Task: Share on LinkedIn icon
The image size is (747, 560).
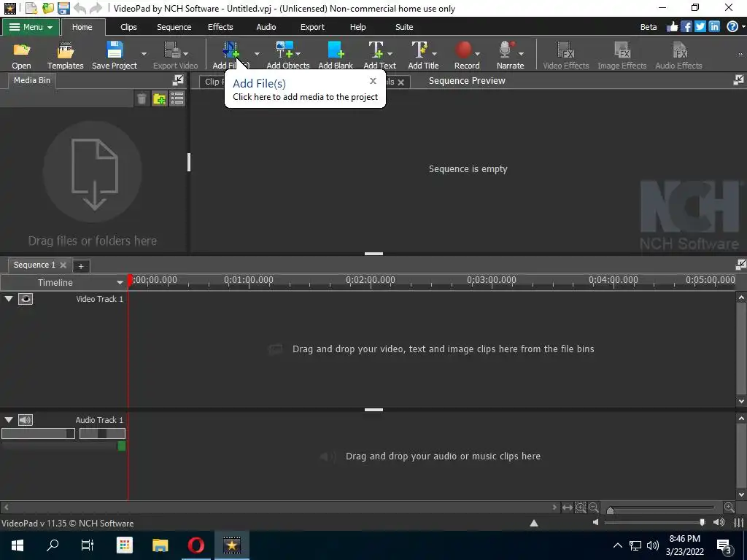Action: click(713, 27)
